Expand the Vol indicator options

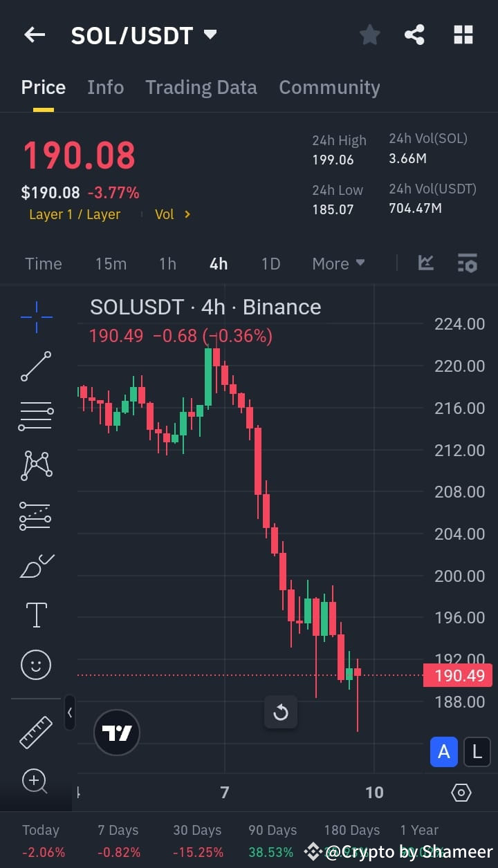click(172, 214)
